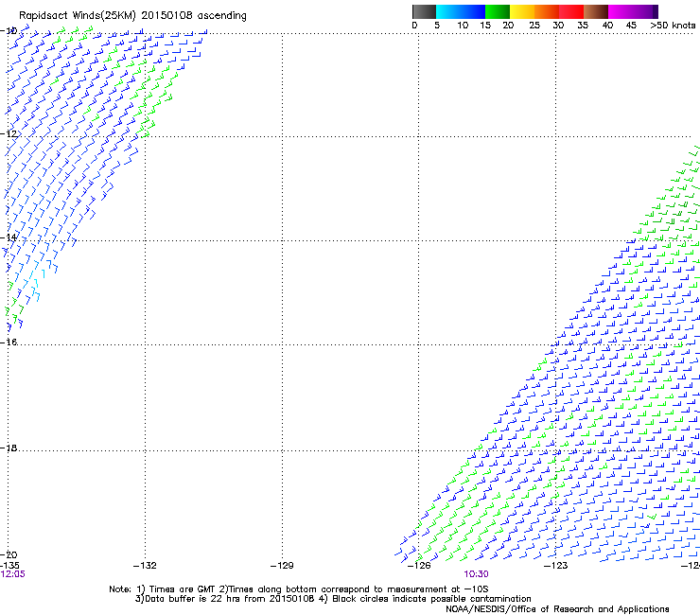Screen dimensions: 700x615
Task: Click the green 15-20 knots color band
Action: 498,11
